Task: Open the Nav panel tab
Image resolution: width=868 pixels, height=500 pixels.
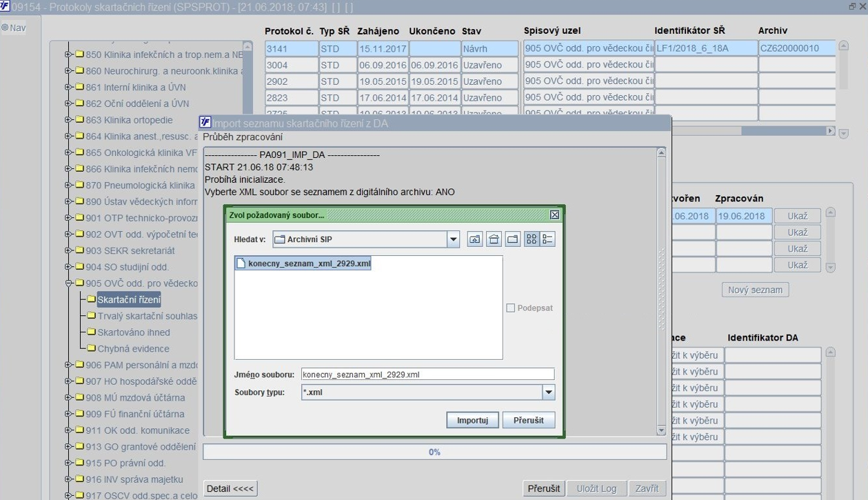Action: pos(14,28)
